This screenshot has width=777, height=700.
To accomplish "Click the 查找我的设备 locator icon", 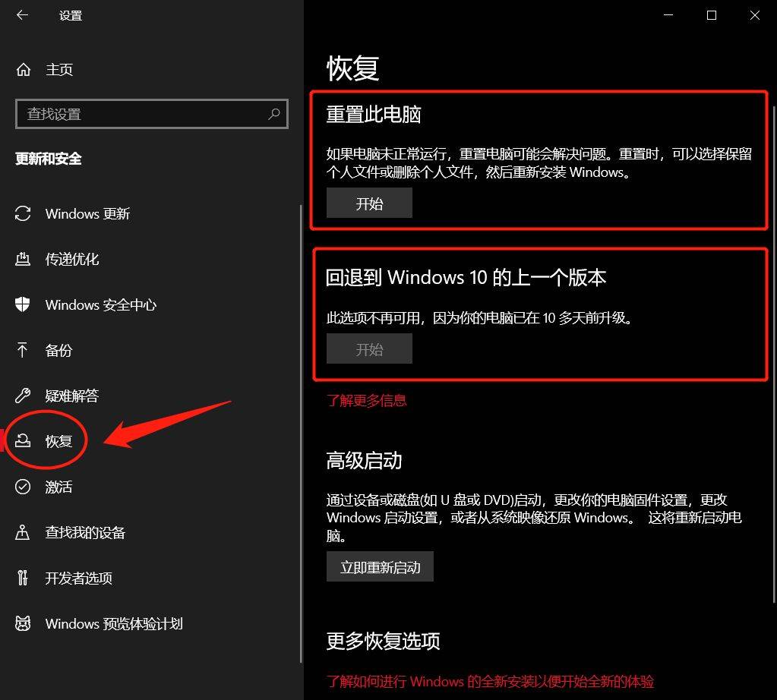I will click(x=22, y=532).
